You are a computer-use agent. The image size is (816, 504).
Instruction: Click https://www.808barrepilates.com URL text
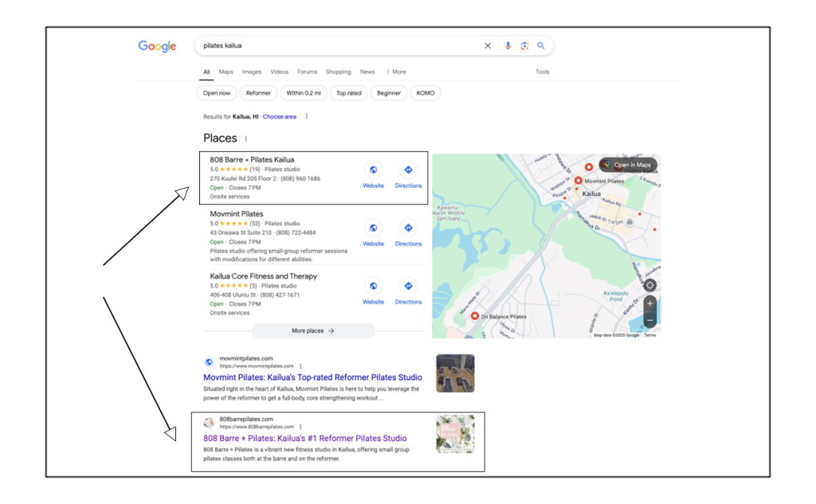(257, 427)
